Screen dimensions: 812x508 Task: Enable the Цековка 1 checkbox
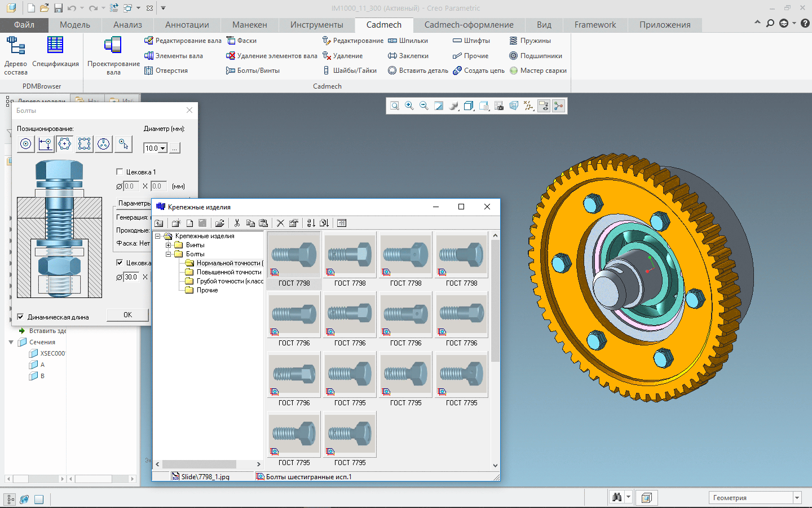120,172
